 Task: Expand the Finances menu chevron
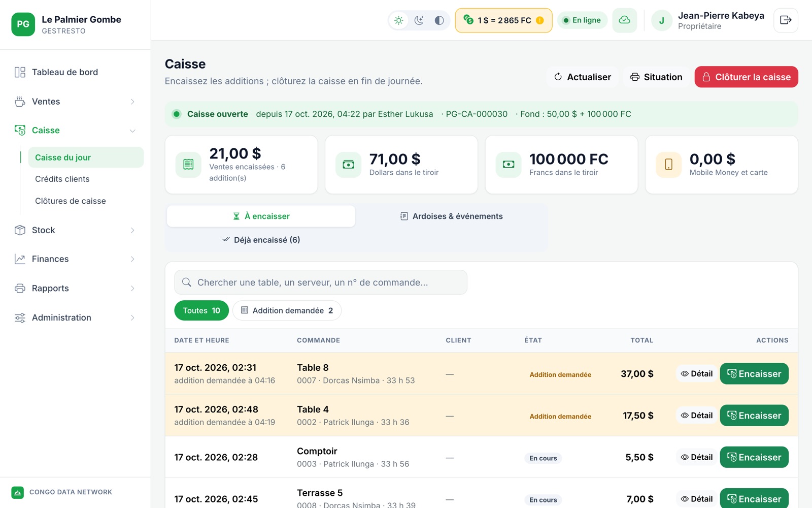132,259
